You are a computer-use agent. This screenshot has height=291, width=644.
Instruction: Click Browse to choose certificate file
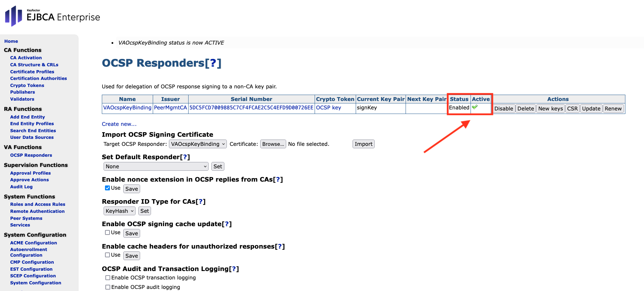click(273, 144)
